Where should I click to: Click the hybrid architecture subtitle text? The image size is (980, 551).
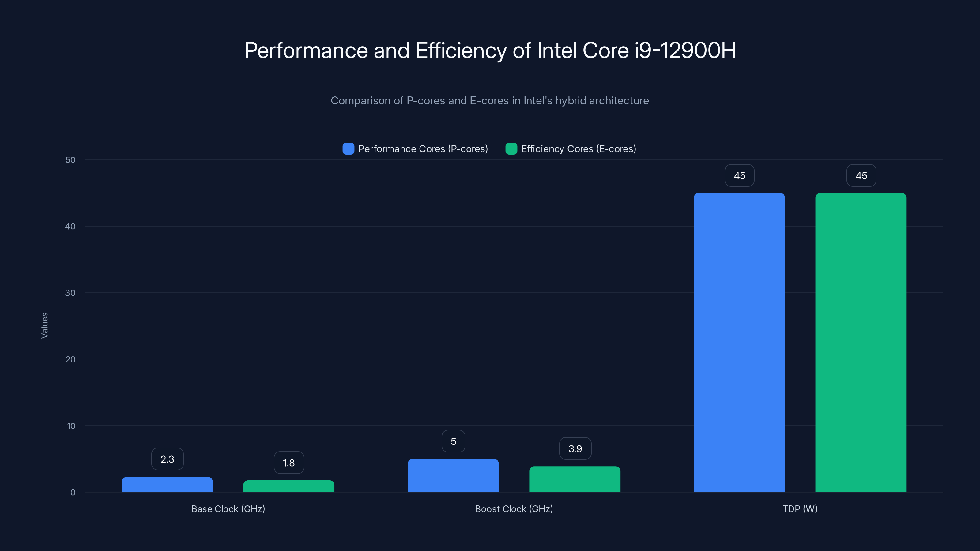coord(490,101)
